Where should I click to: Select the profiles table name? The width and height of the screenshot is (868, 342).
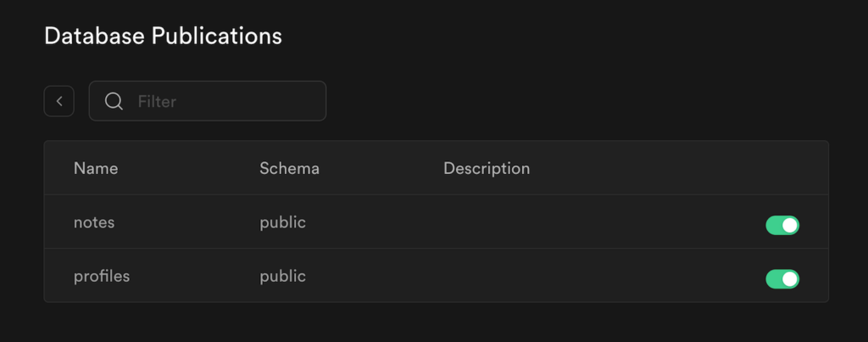click(x=102, y=276)
